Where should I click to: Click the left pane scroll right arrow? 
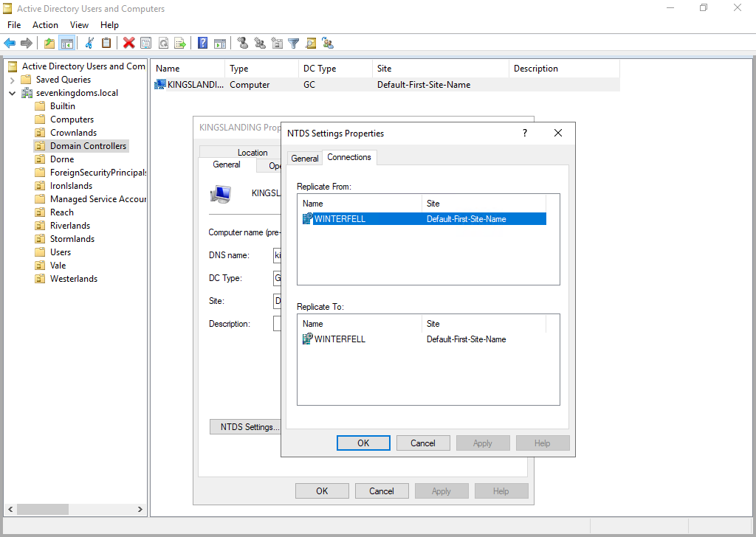140,509
